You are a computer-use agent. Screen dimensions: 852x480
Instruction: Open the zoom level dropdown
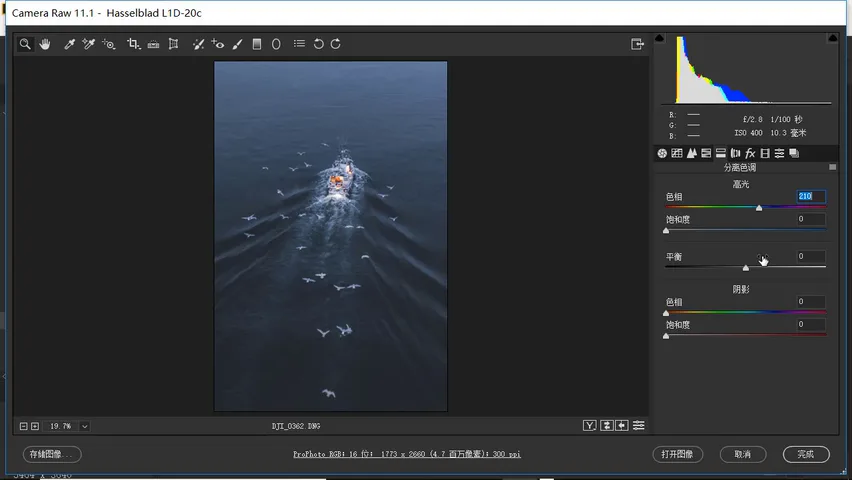coord(85,426)
